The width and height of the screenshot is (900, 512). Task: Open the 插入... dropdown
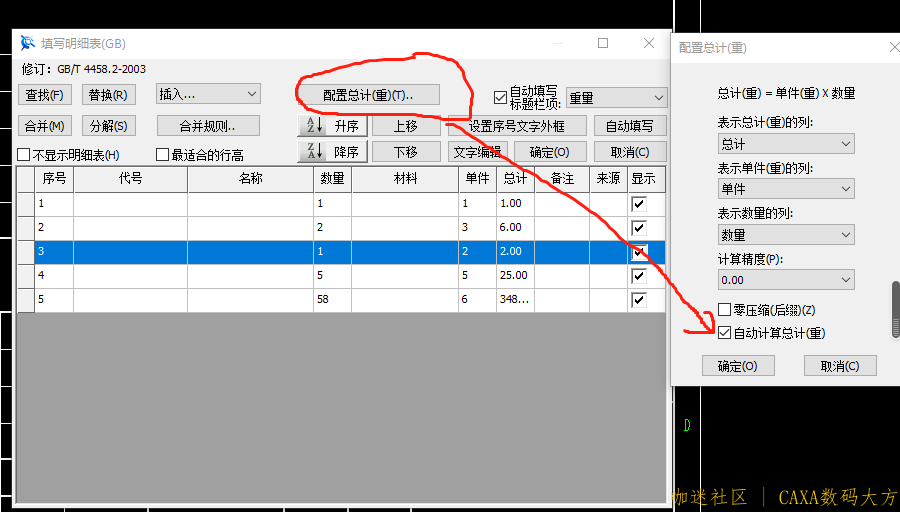(x=208, y=94)
